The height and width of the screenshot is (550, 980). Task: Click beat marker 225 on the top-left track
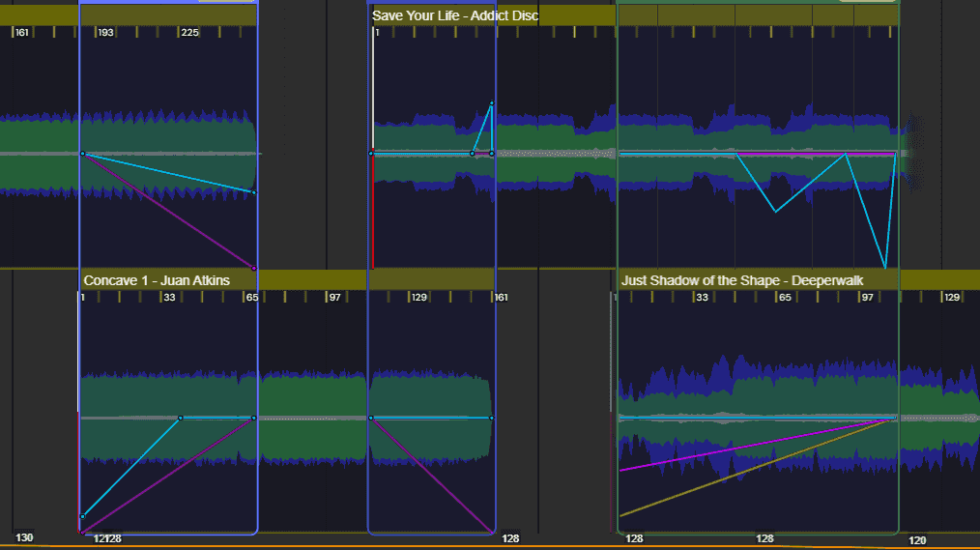[189, 33]
